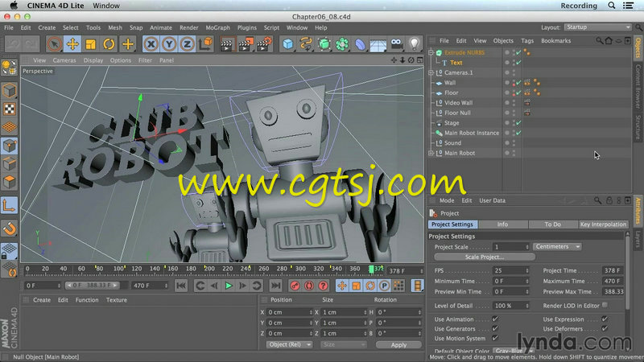Screen dimensions: 644x362
Task: Click the Coordinate System icon
Action: tap(206, 44)
